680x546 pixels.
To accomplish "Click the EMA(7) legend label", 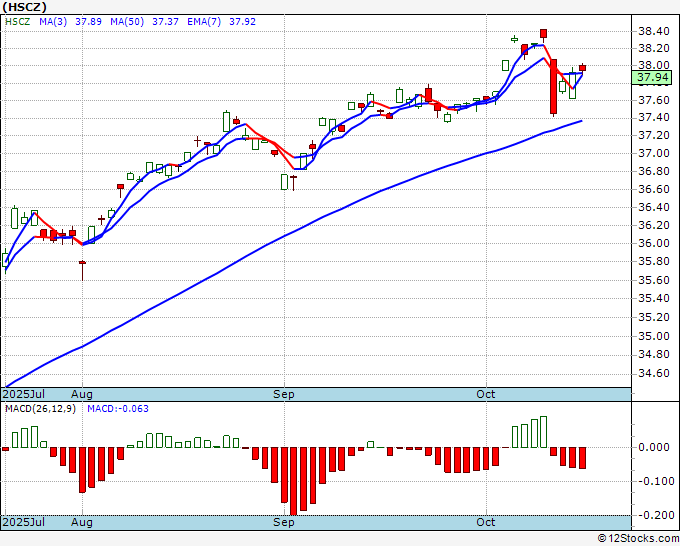I will (x=204, y=22).
